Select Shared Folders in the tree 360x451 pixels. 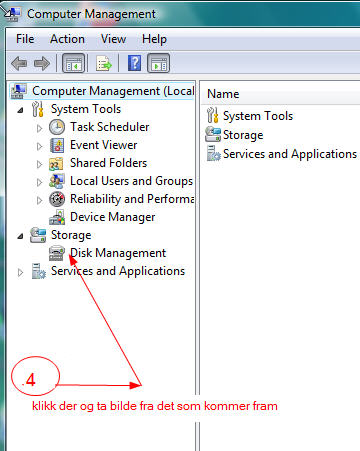(x=108, y=163)
